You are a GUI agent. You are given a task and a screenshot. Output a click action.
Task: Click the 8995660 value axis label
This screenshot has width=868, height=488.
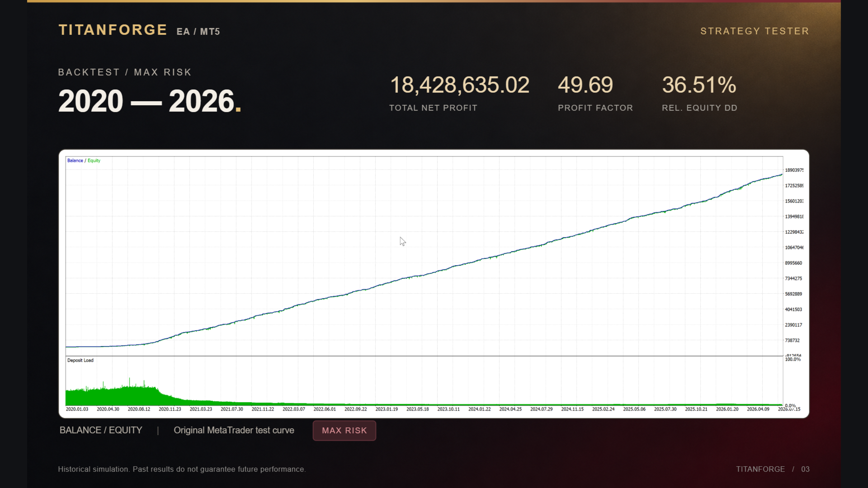(x=793, y=263)
